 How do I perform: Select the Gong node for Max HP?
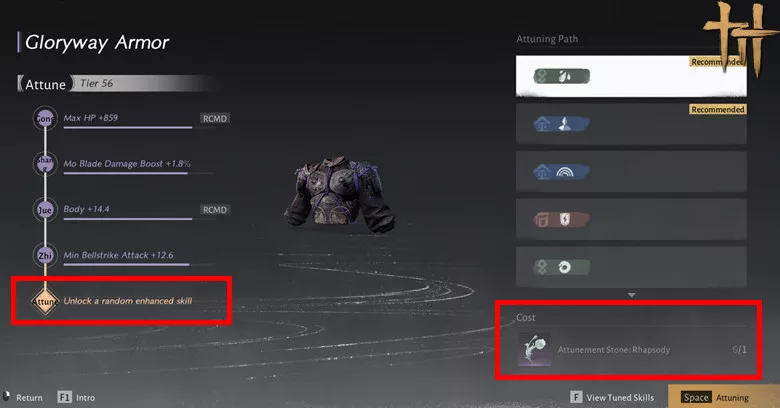point(45,118)
